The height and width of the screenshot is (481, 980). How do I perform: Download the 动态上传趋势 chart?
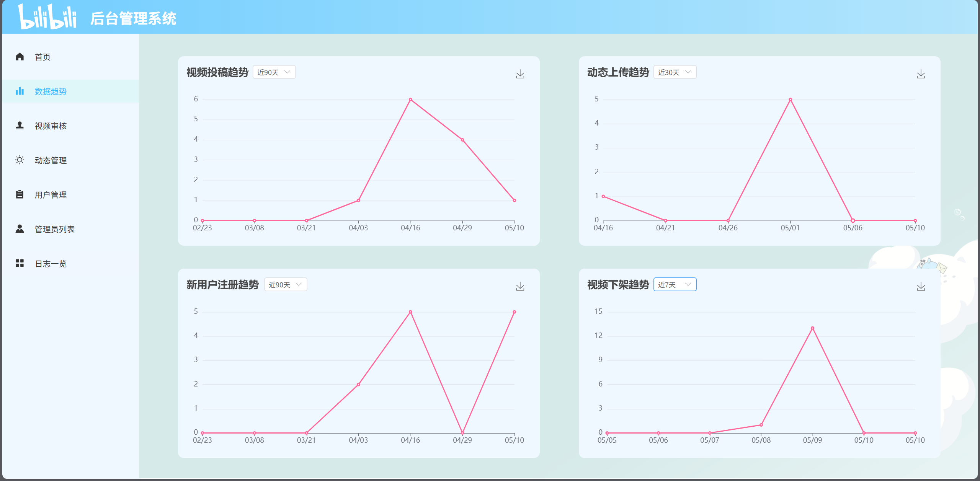pos(921,74)
